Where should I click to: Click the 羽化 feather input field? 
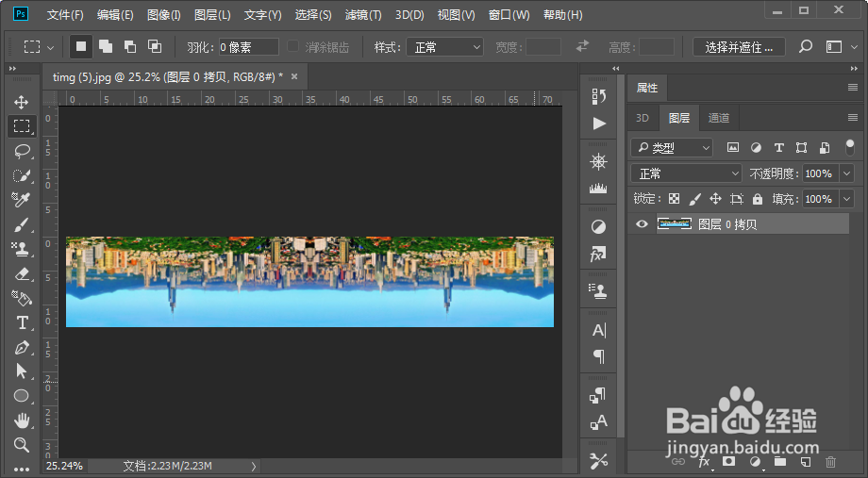248,47
